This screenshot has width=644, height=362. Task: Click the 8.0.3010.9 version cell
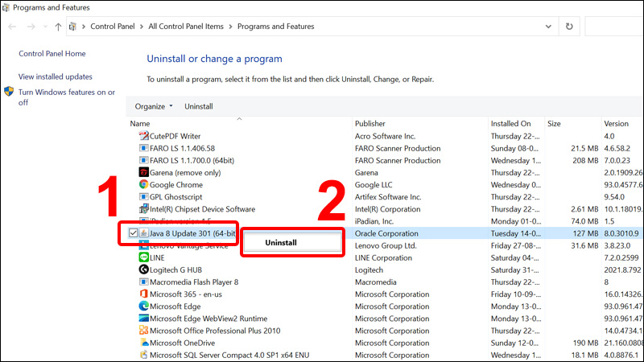(x=621, y=233)
